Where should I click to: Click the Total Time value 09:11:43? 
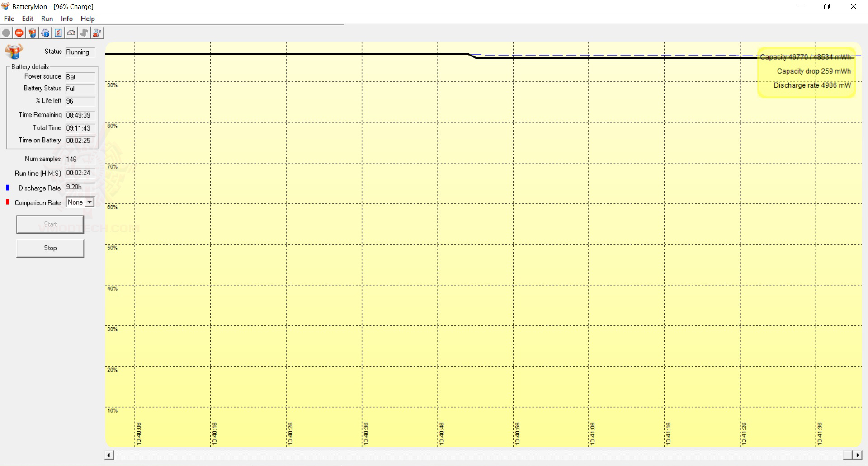[x=80, y=128]
